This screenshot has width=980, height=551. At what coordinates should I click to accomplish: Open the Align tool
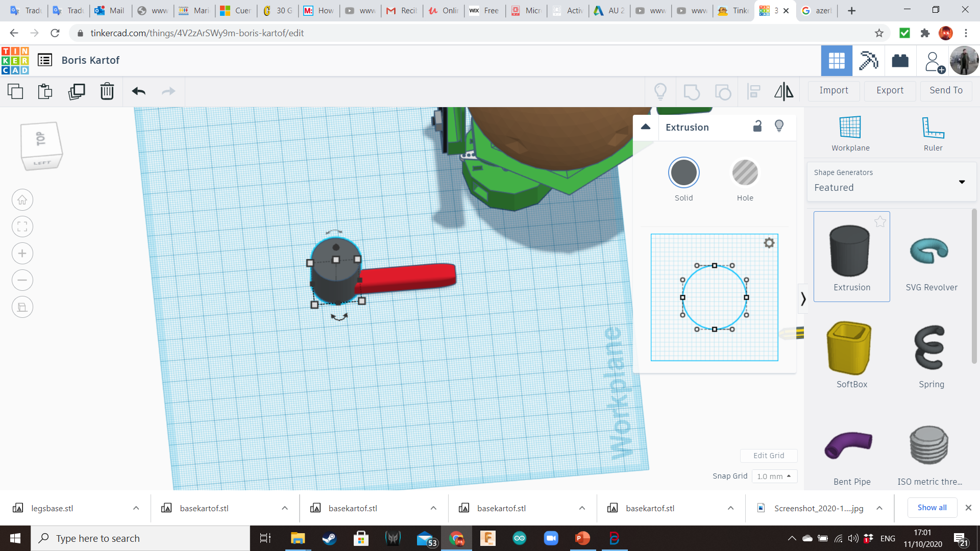click(753, 92)
